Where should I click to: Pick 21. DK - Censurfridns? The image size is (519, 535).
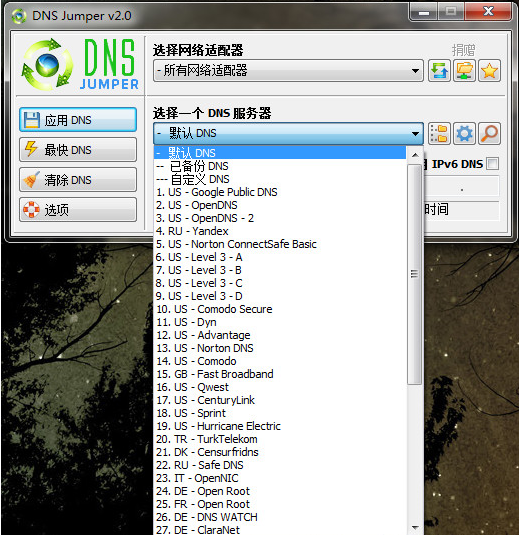pyautogui.click(x=280, y=452)
